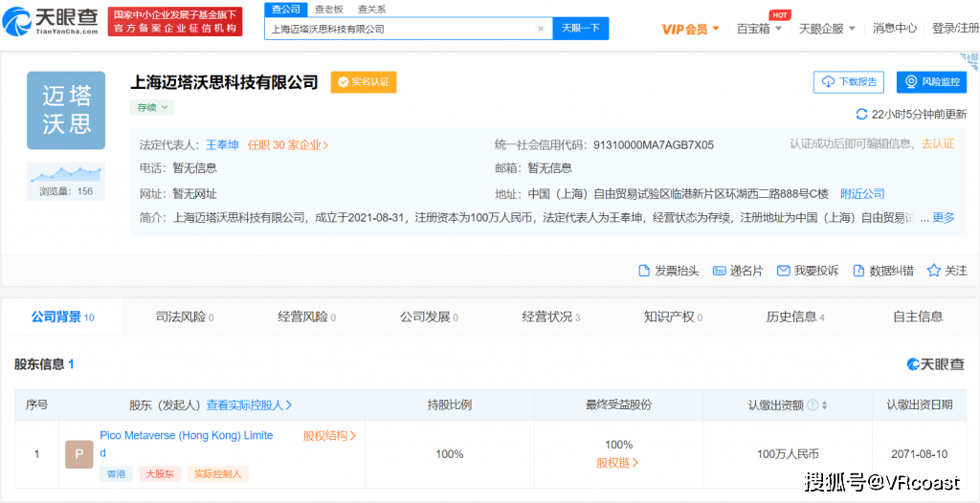This screenshot has width=980, height=503.
Task: Open the VIP会员 dropdown menu
Action: click(x=691, y=29)
